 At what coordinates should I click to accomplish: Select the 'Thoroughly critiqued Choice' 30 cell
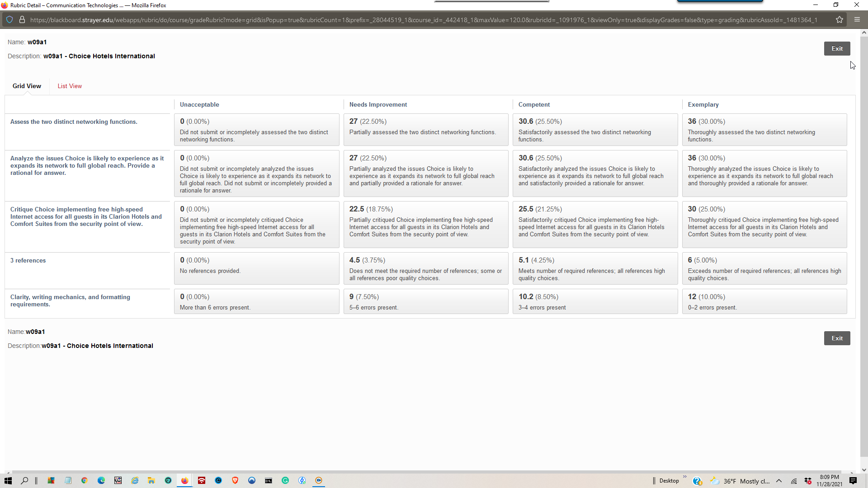[764, 225]
